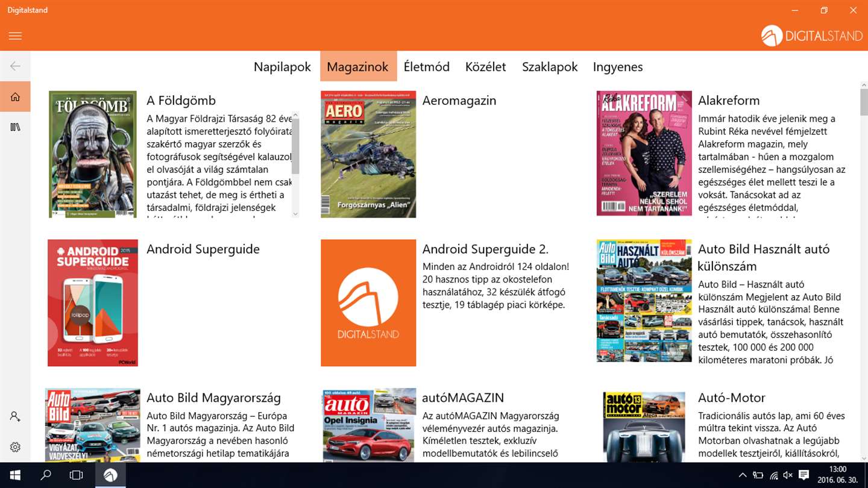The width and height of the screenshot is (868, 488).
Task: Click the Digitalstand logo in header
Action: pyautogui.click(x=812, y=36)
